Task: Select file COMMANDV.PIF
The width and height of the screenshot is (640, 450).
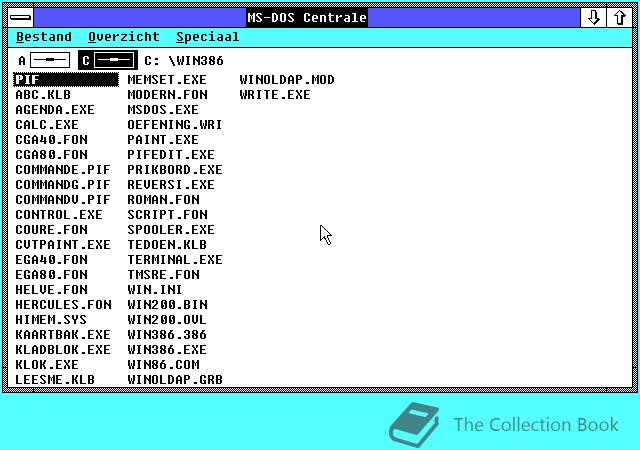Action: (63, 200)
